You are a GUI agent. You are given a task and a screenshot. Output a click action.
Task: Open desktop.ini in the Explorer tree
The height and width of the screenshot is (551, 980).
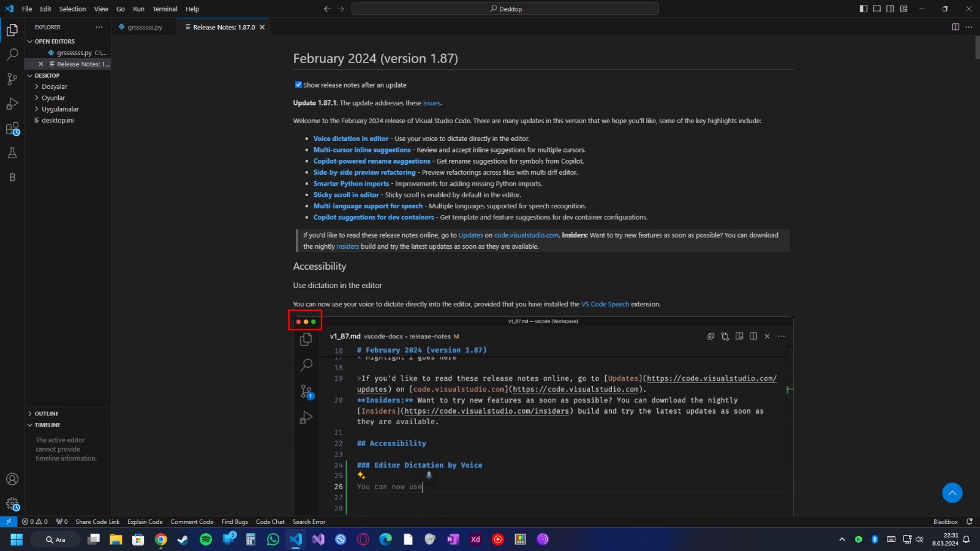click(x=58, y=120)
